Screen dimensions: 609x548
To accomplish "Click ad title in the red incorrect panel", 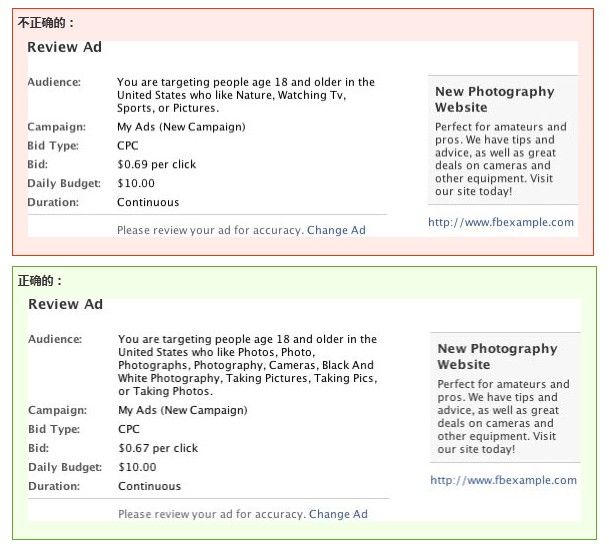I will click(494, 99).
